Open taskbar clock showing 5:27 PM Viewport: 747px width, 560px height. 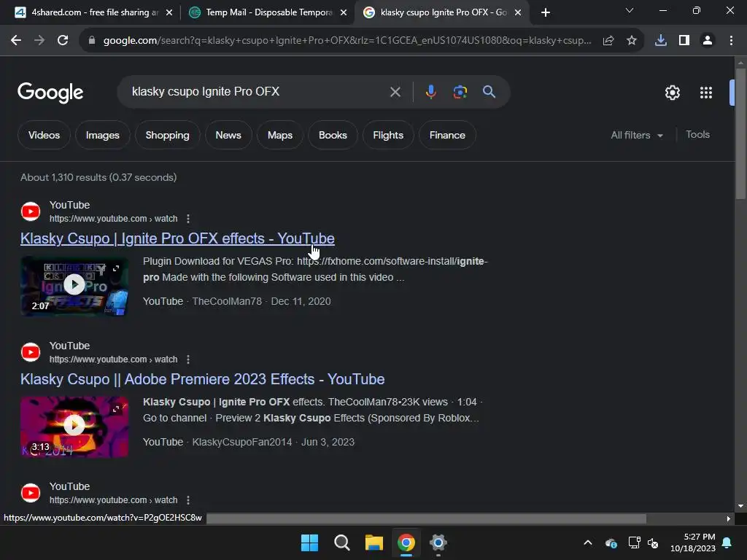693,542
